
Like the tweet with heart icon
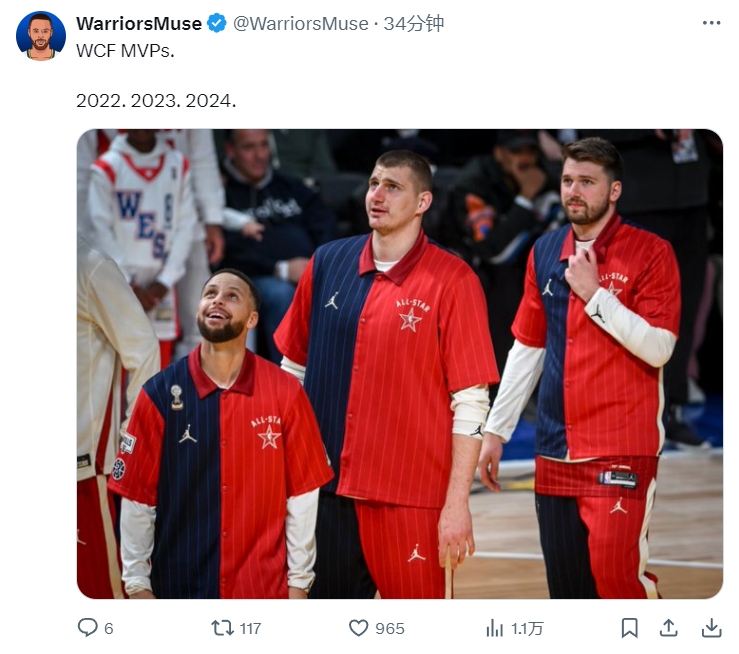click(x=358, y=628)
